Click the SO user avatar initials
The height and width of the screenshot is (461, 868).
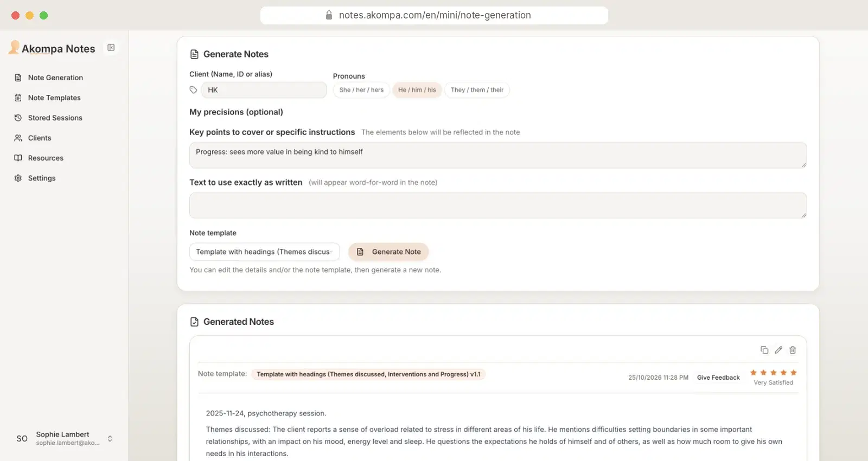click(x=22, y=438)
